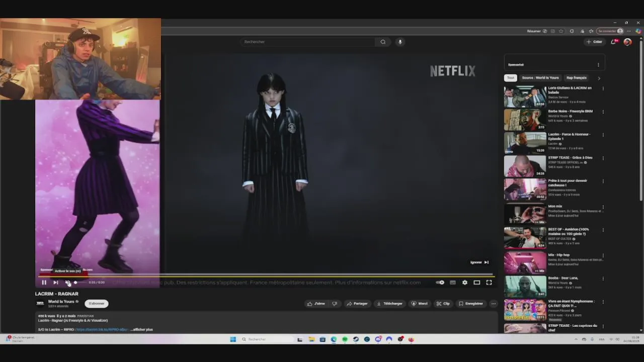Screen dimensions: 644x362
Task: Open World Is Yours channel name
Action: coord(61,302)
